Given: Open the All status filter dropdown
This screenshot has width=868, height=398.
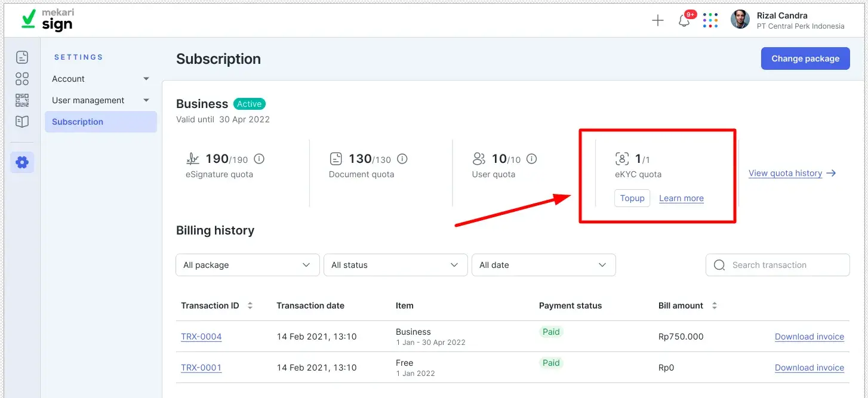Looking at the screenshot, I should click(x=395, y=264).
